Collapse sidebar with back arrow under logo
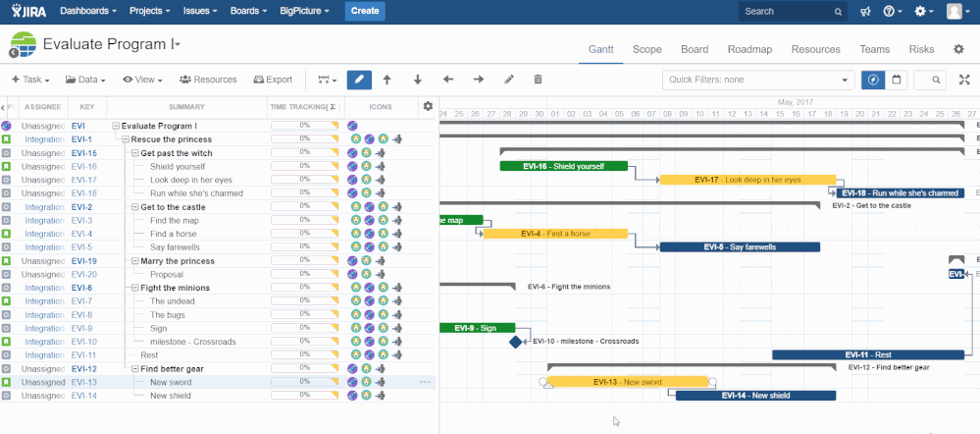The image size is (980, 434). click(13, 54)
